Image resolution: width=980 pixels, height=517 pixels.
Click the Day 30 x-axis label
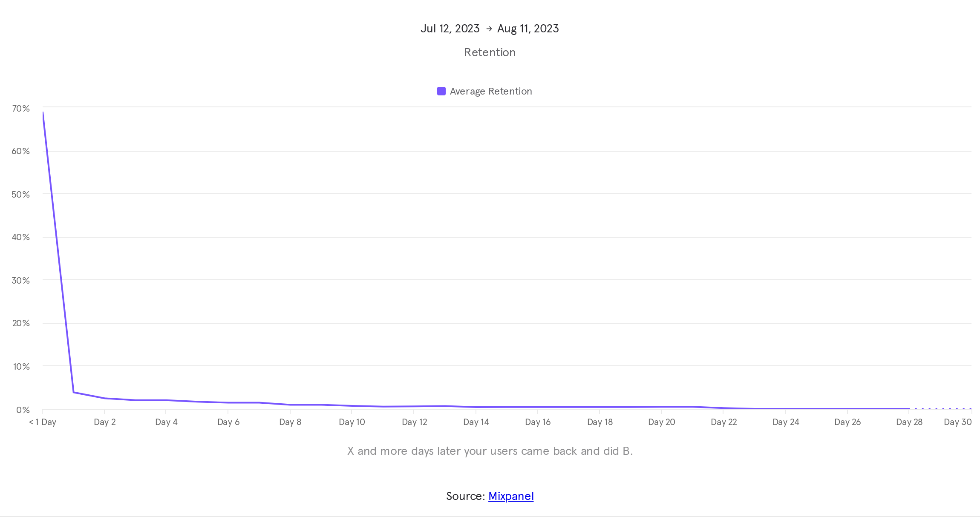(x=957, y=422)
